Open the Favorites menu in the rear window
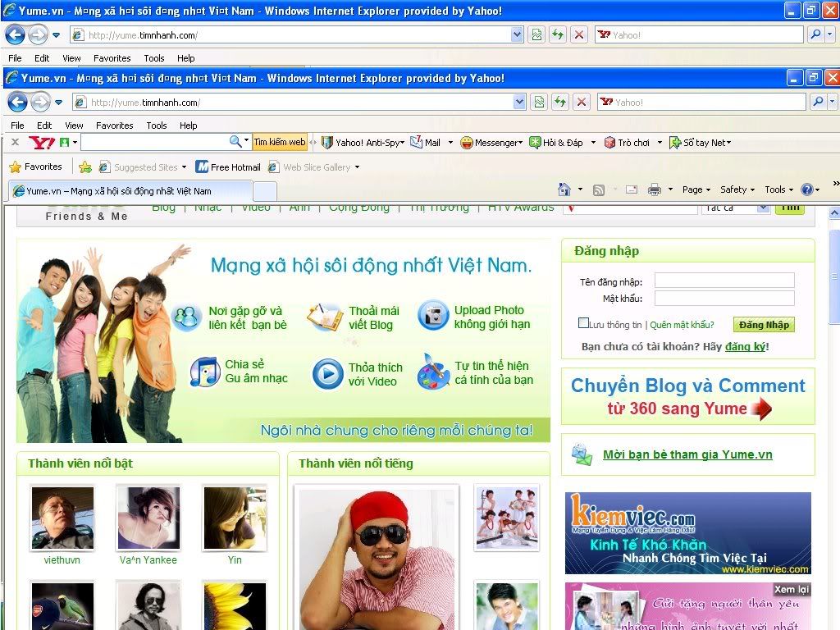The height and width of the screenshot is (630, 840). coord(112,58)
